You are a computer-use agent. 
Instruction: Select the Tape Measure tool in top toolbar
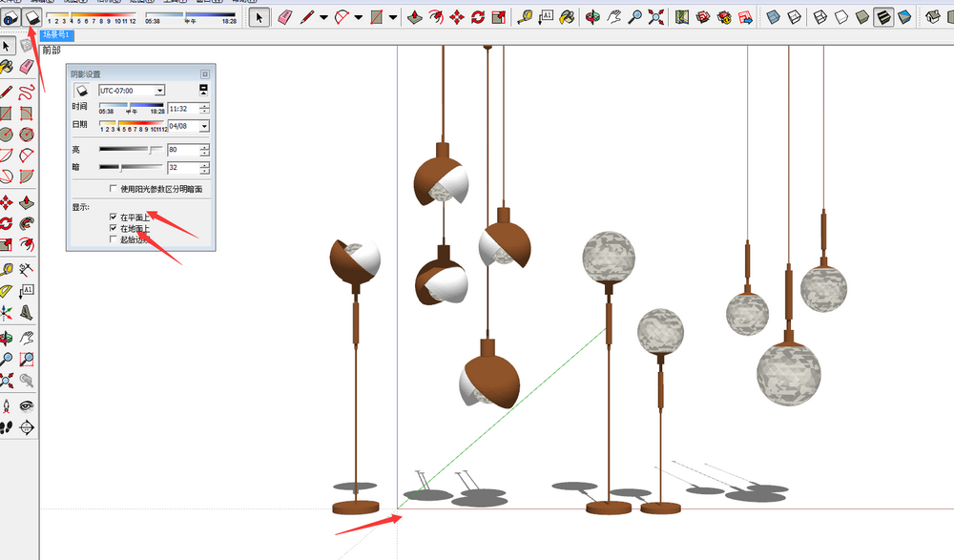coord(525,18)
